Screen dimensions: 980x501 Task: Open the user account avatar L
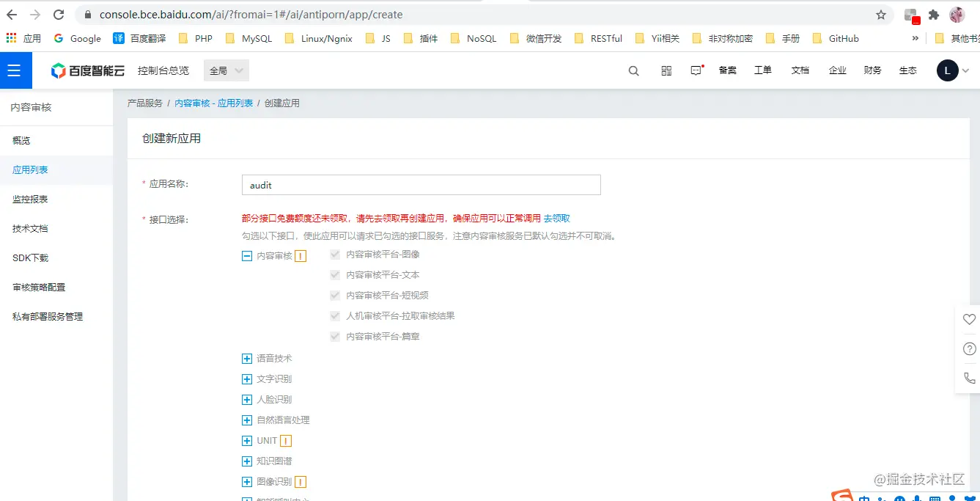(x=948, y=70)
